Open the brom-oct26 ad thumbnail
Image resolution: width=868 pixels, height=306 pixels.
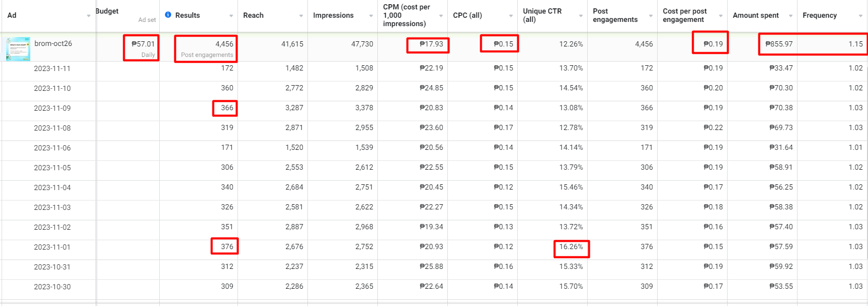pyautogui.click(x=18, y=49)
